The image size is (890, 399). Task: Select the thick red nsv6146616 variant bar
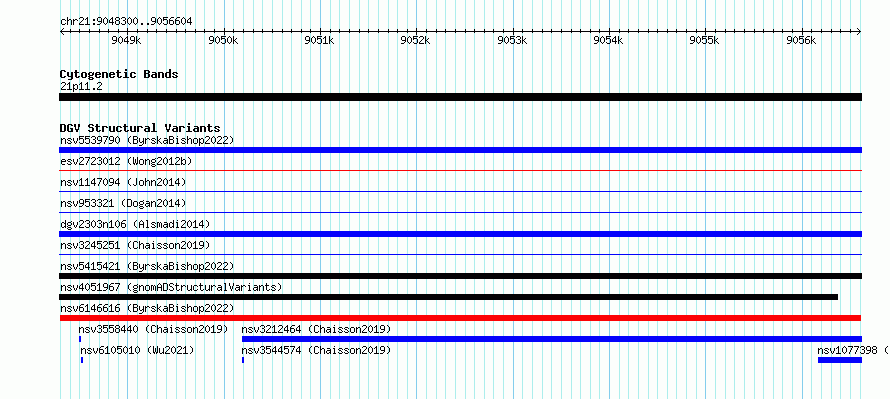pyautogui.click(x=460, y=318)
